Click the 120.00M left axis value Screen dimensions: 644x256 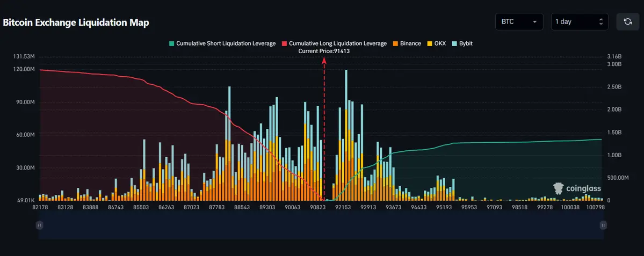click(x=24, y=69)
